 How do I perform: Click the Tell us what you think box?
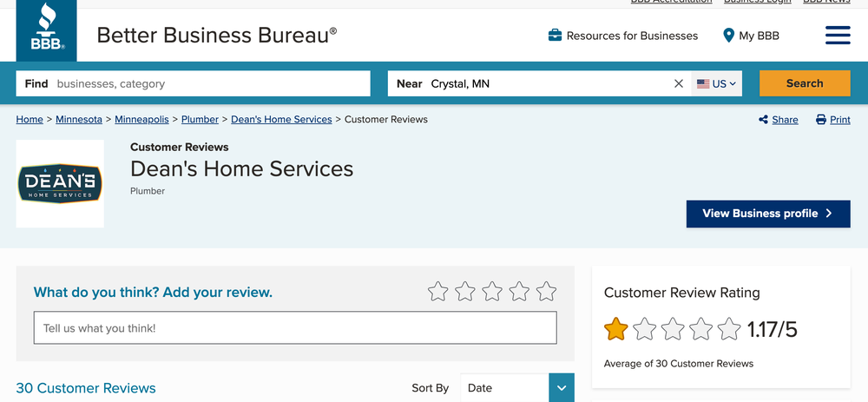coord(295,328)
